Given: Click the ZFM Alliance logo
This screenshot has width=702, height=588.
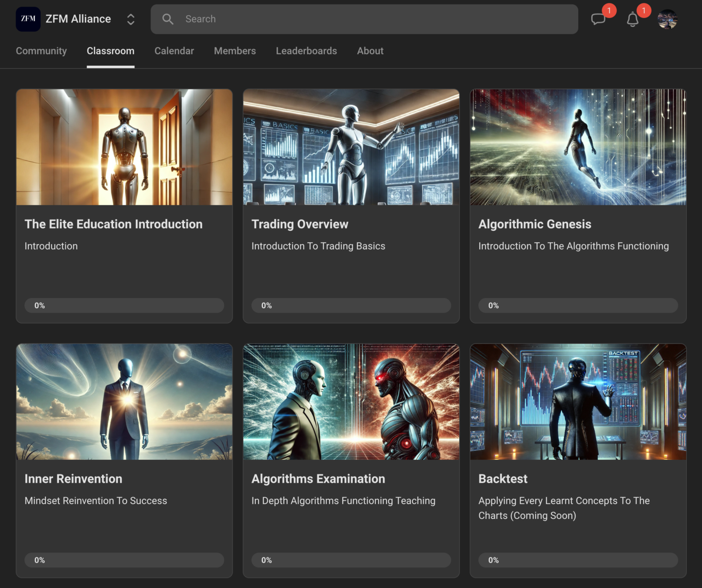Looking at the screenshot, I should point(28,19).
